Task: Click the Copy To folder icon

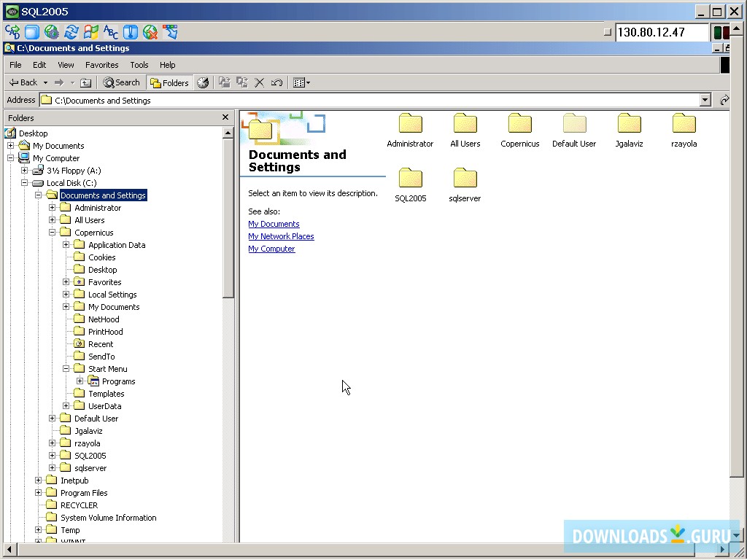Action: [242, 83]
